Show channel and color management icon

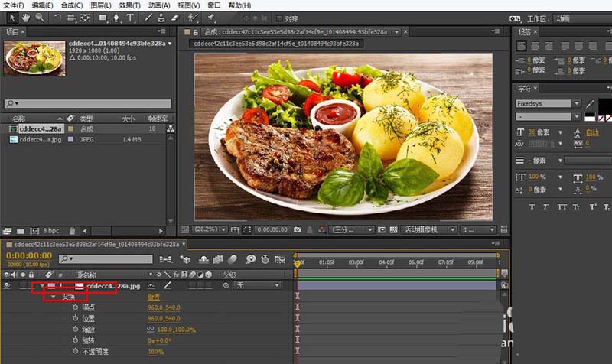click(x=321, y=229)
